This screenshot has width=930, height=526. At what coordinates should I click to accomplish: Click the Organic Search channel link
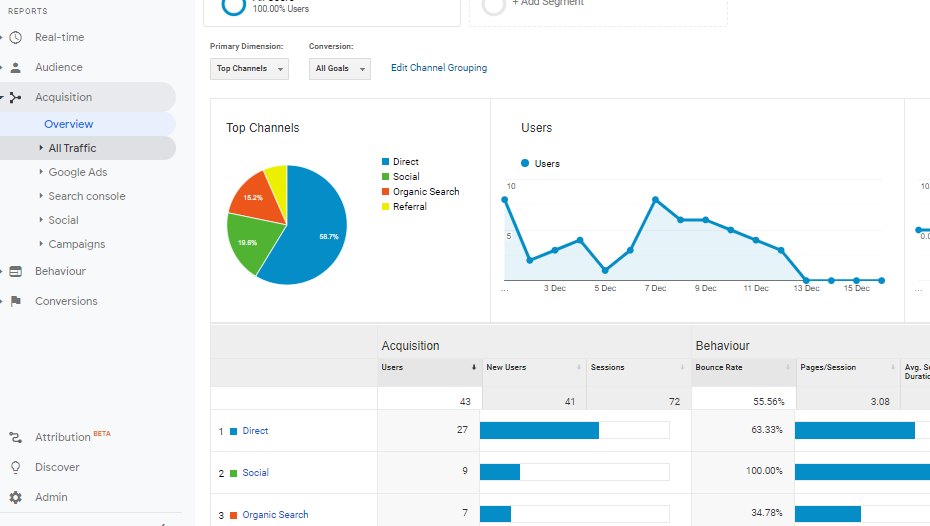(275, 515)
